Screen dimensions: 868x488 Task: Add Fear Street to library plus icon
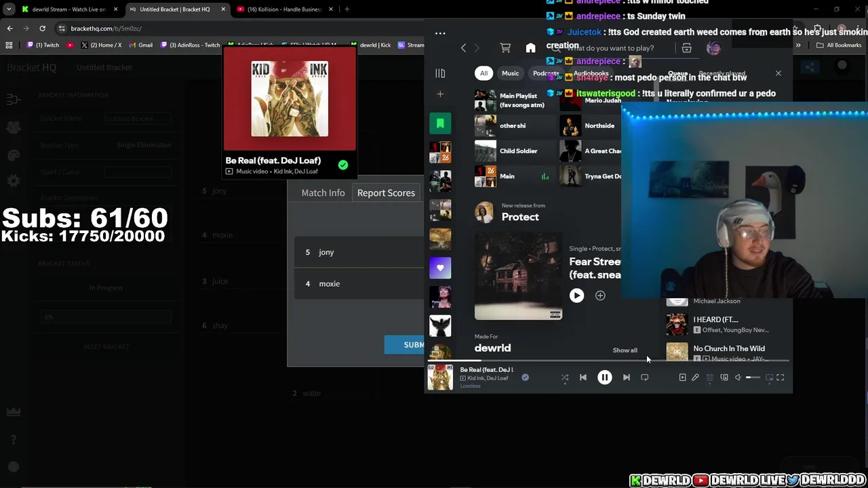[x=600, y=296]
